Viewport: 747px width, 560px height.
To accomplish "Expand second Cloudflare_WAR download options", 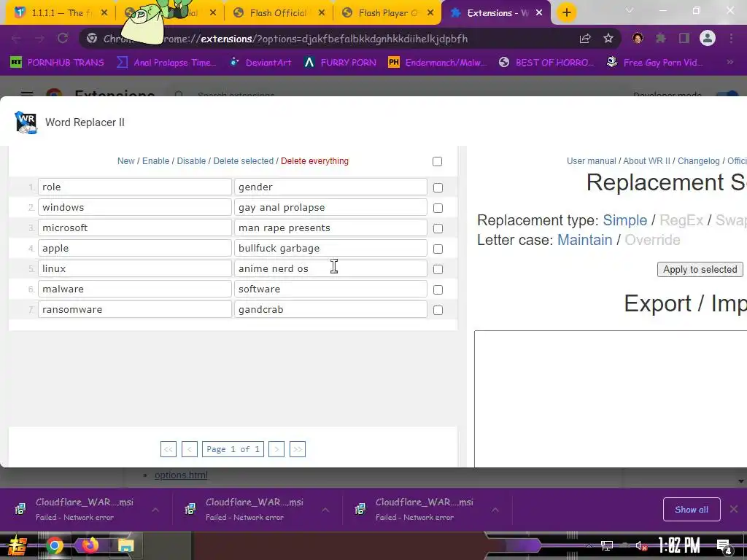I will 325,510.
